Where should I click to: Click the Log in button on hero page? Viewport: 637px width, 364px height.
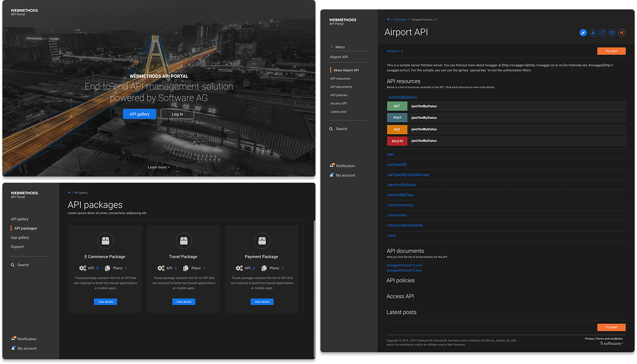click(x=177, y=114)
